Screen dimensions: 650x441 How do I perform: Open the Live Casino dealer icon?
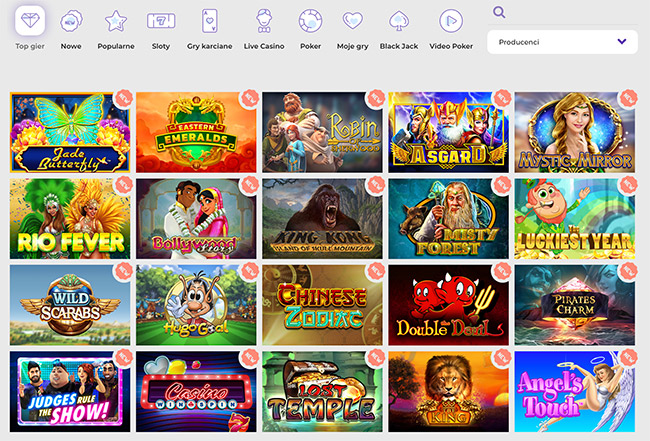click(264, 21)
